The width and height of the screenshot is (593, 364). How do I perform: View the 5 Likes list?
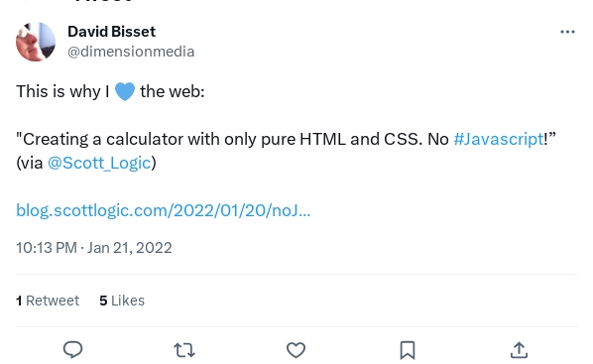pos(122,301)
